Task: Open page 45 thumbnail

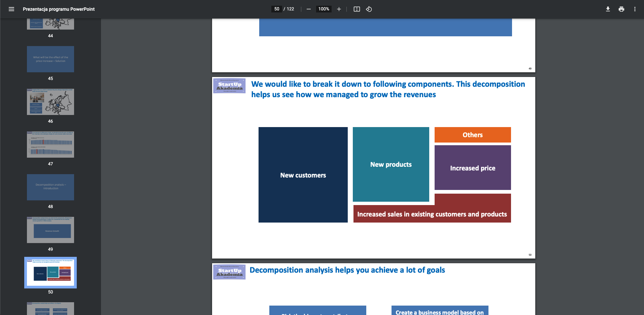Action: click(50, 59)
